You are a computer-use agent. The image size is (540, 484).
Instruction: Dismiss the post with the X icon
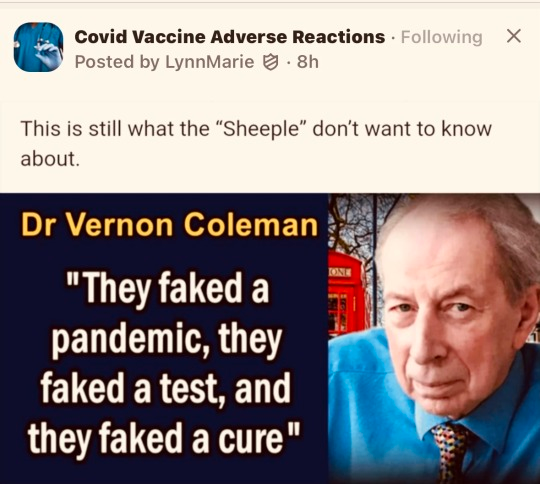(514, 36)
